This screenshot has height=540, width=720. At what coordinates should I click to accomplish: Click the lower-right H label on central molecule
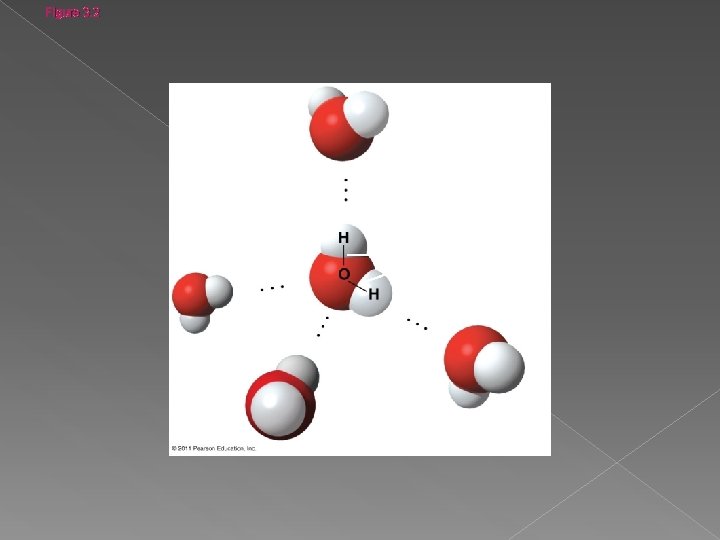coord(374,294)
